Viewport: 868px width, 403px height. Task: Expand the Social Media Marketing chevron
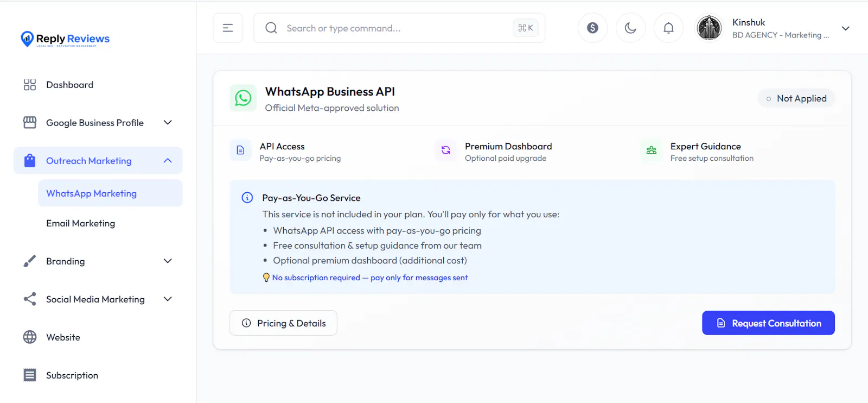[x=168, y=299]
